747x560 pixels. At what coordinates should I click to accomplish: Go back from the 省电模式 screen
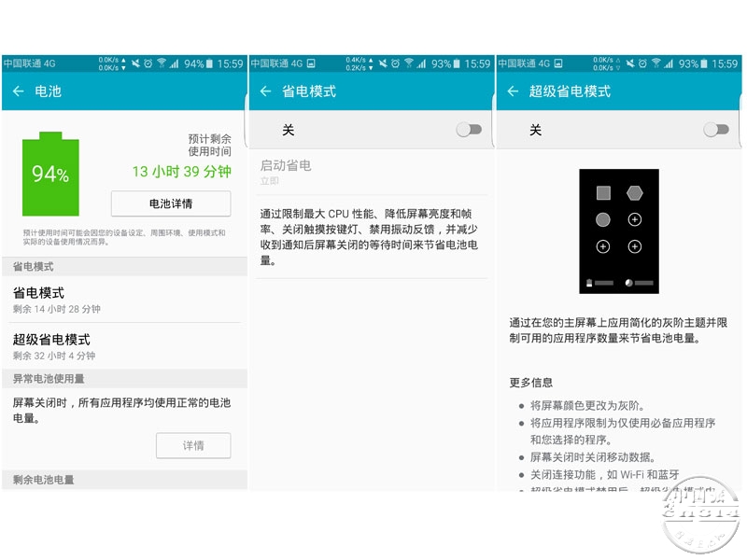click(x=265, y=91)
